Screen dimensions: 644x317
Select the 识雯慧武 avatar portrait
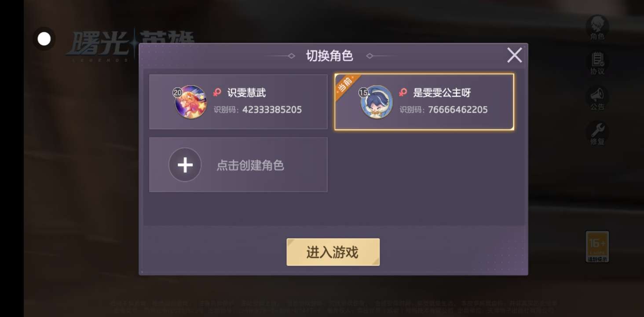190,102
